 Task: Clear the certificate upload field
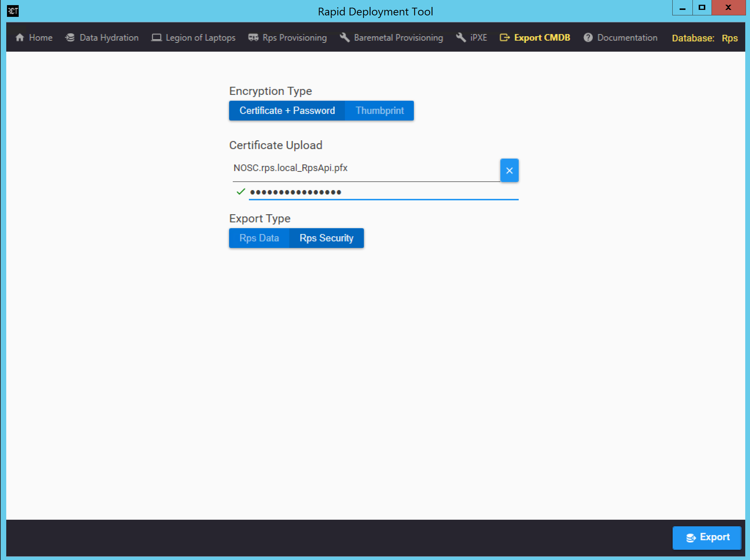[x=509, y=170]
